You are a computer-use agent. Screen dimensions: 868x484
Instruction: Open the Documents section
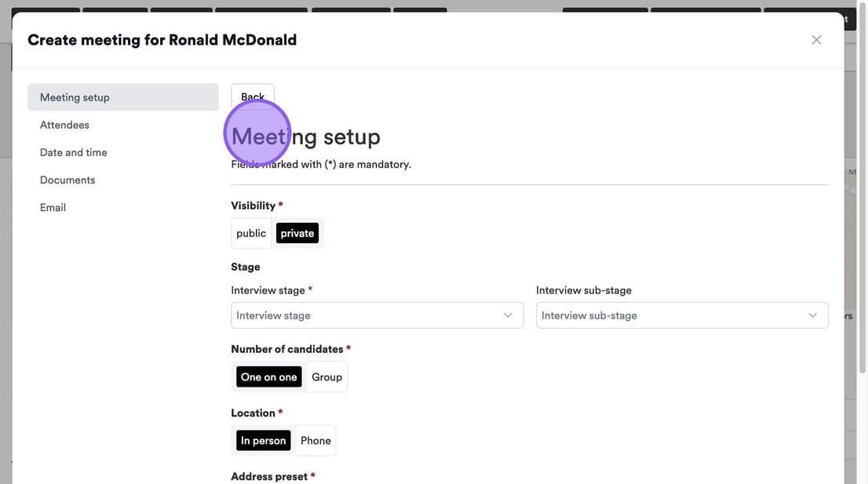[x=67, y=180]
